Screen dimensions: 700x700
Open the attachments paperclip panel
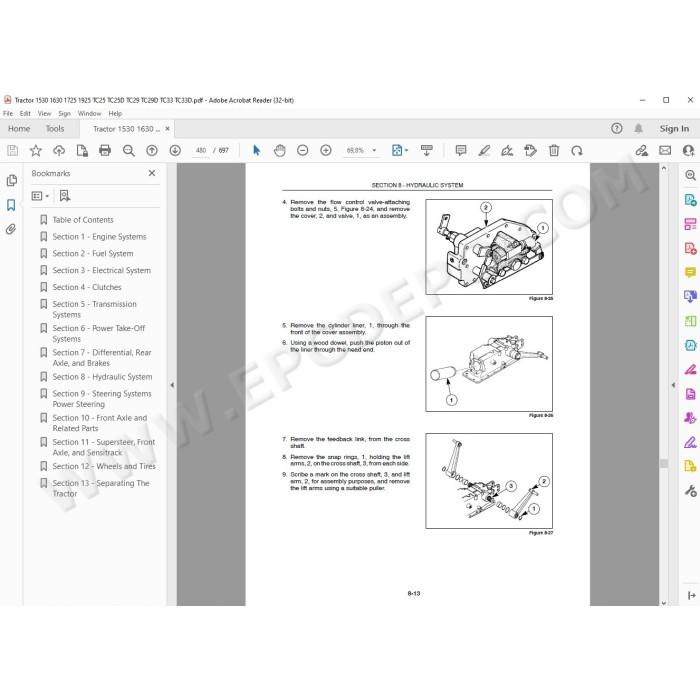tap(11, 229)
